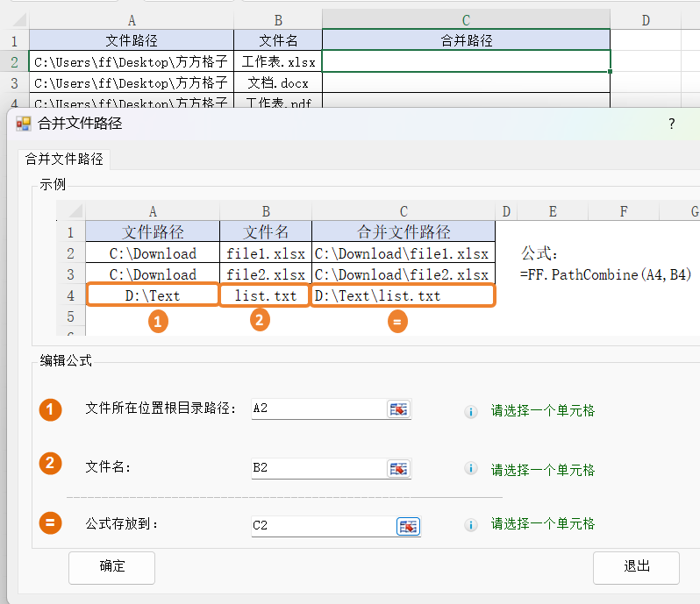Image resolution: width=700 pixels, height=604 pixels.
Task: Click info icon beside file name field
Action: [471, 469]
